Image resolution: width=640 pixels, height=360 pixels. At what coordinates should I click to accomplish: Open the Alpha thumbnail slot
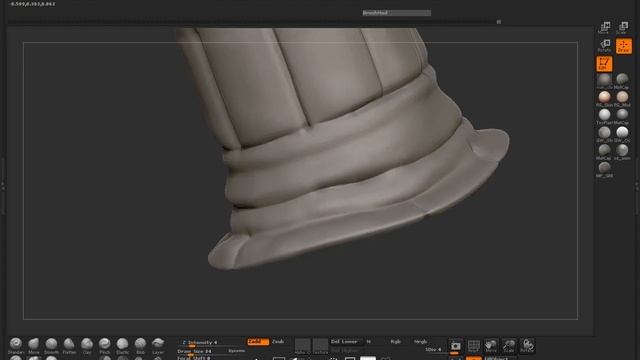(x=302, y=346)
